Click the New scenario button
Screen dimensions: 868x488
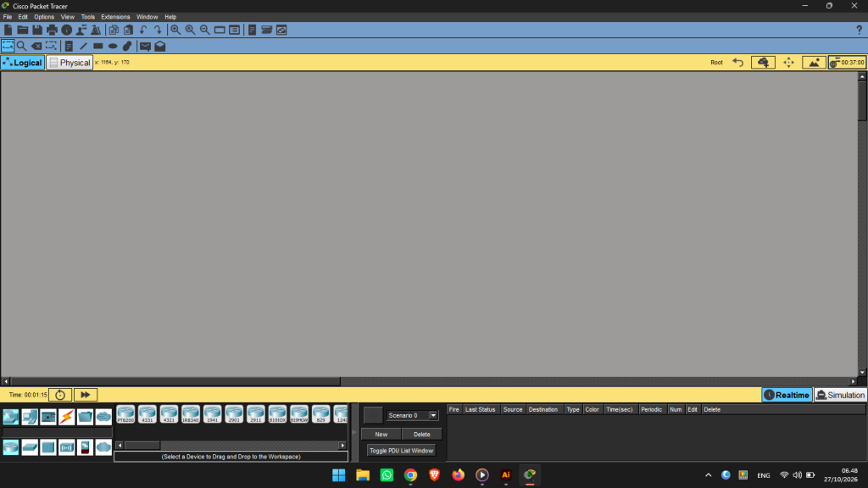[381, 435]
